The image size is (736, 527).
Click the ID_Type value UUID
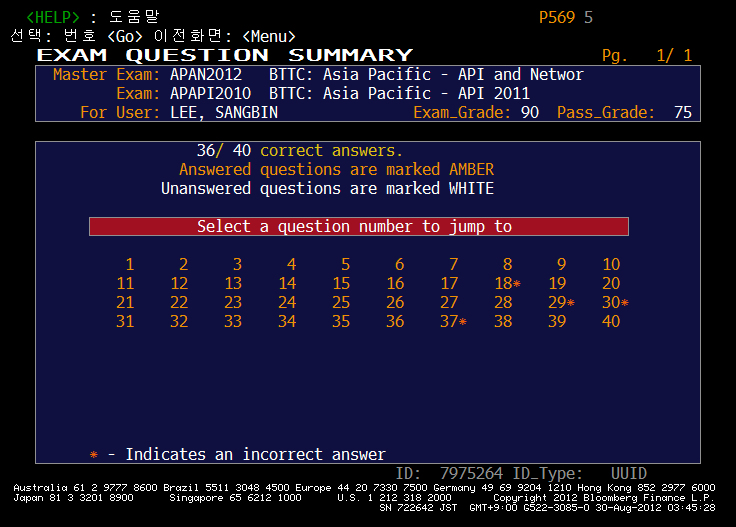click(x=629, y=473)
